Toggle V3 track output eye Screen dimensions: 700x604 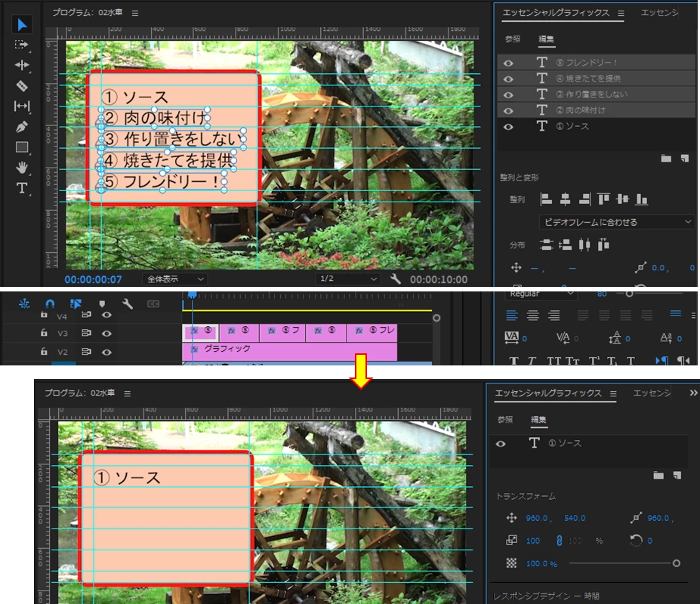(106, 333)
